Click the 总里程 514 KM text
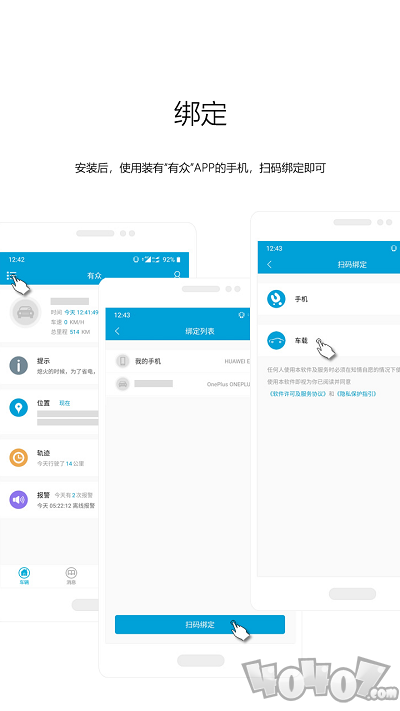Image resolution: width=400 pixels, height=711 pixels. 70,332
